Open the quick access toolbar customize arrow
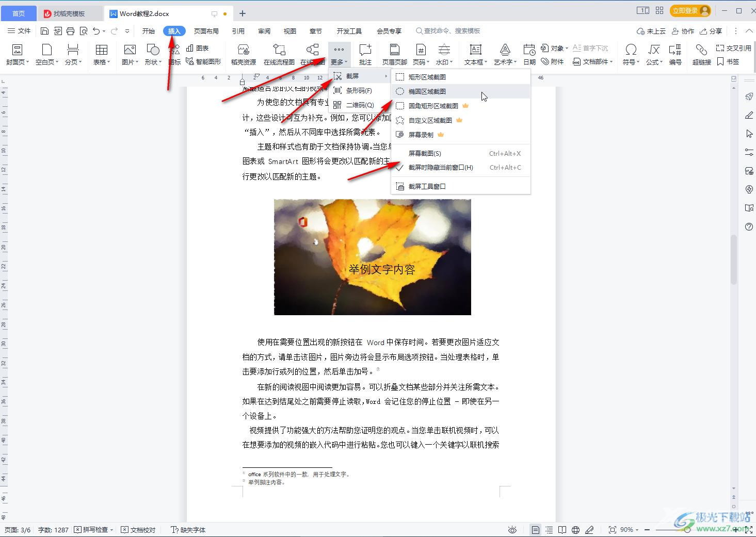Screen dimensions: 756x537 click(127, 31)
